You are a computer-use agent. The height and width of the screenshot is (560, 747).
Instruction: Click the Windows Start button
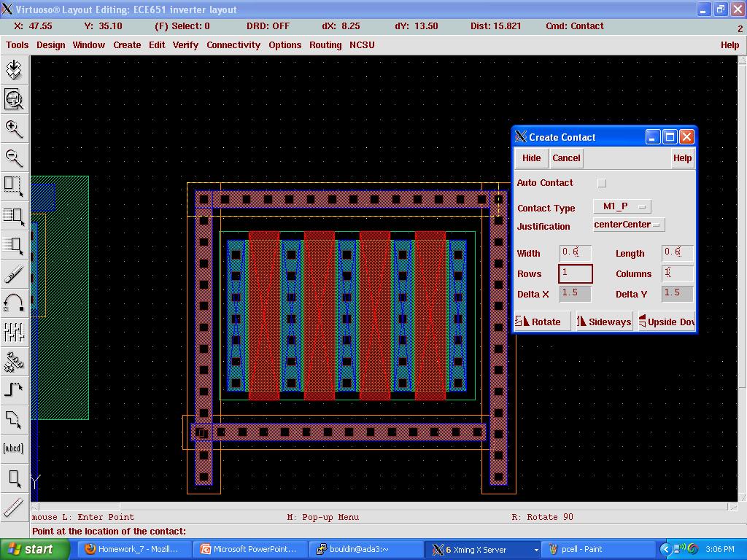(34, 549)
